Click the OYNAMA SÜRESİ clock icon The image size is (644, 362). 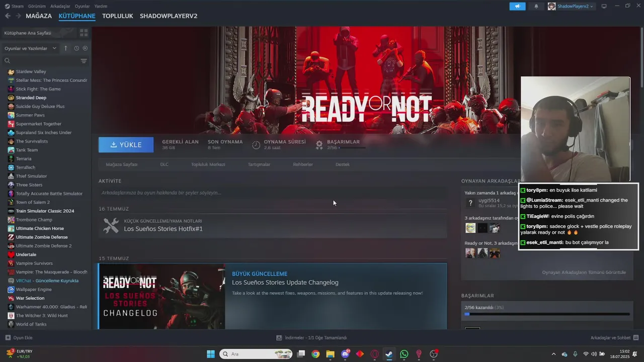click(x=256, y=145)
